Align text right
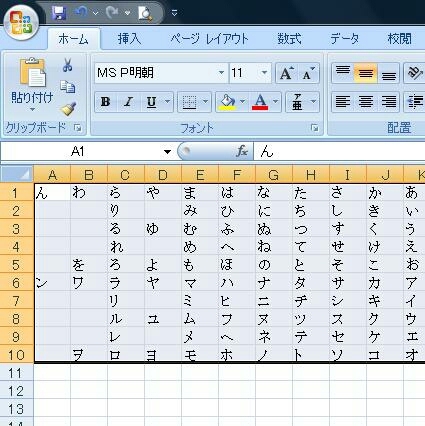425x426 pixels. point(388,102)
